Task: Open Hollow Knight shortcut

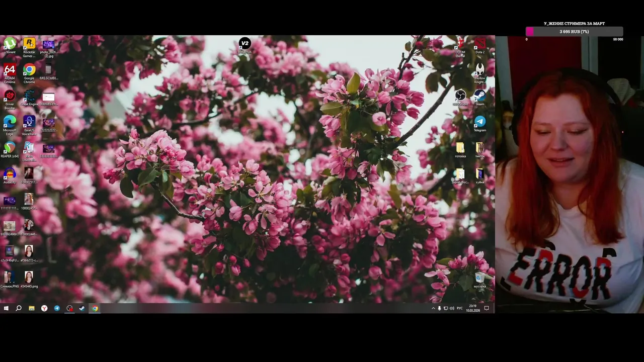Action: click(480, 73)
